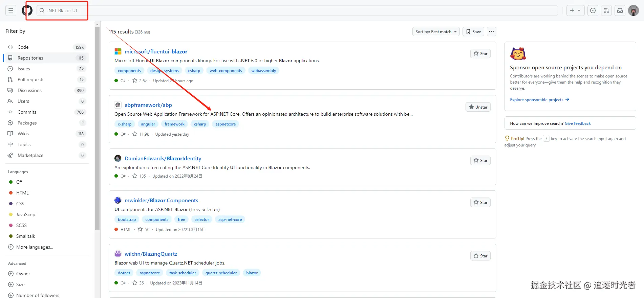
Task: Click the design-systems topic tag
Action: click(165, 71)
